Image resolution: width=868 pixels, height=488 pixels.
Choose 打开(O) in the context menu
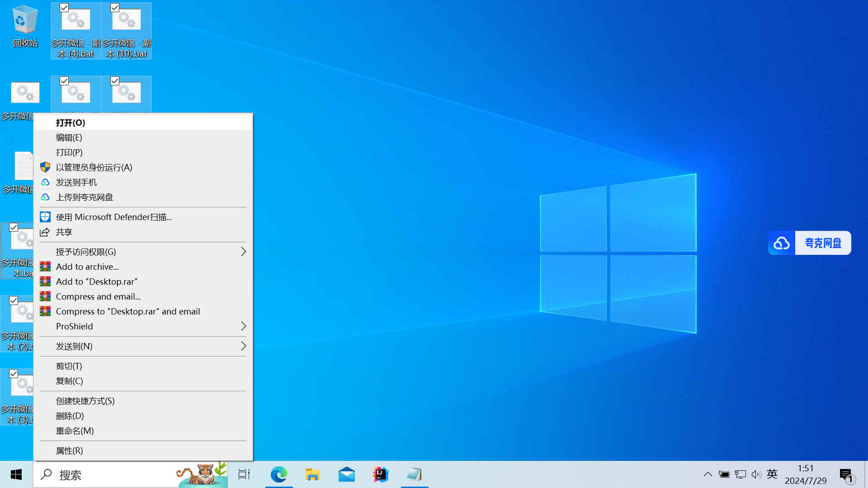pos(143,122)
